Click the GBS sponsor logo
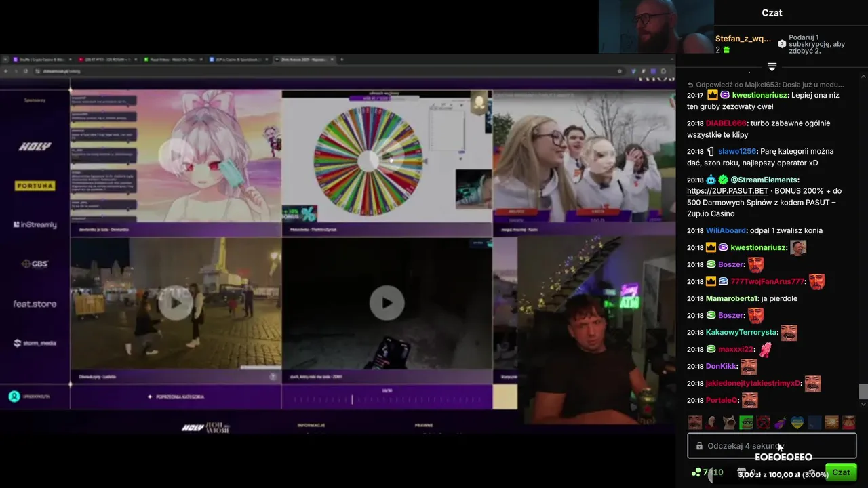Image resolution: width=868 pixels, height=488 pixels. pyautogui.click(x=35, y=264)
